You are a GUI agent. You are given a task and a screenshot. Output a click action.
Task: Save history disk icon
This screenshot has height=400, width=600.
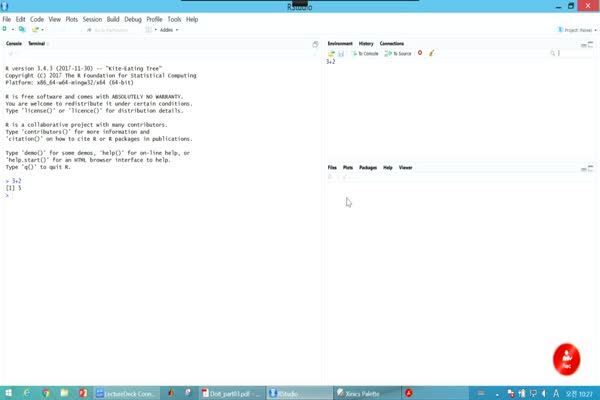341,53
